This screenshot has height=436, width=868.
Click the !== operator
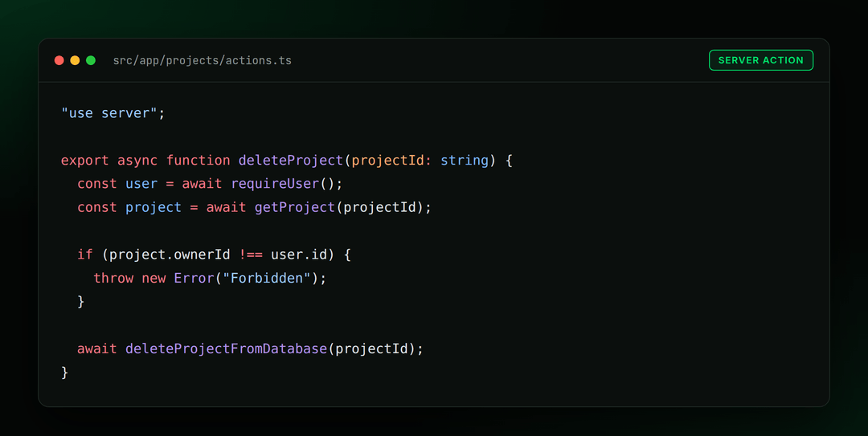pyautogui.click(x=251, y=255)
